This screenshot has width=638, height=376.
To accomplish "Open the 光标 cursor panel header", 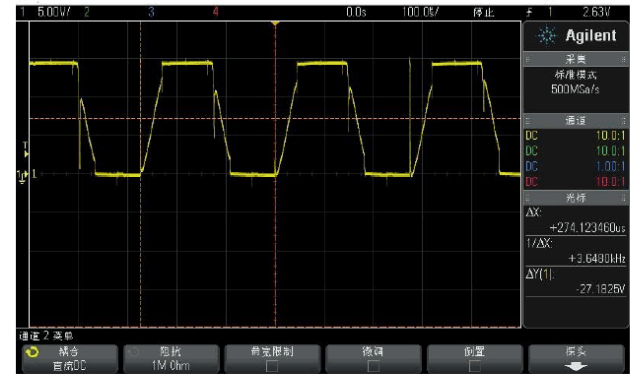I will point(575,198).
